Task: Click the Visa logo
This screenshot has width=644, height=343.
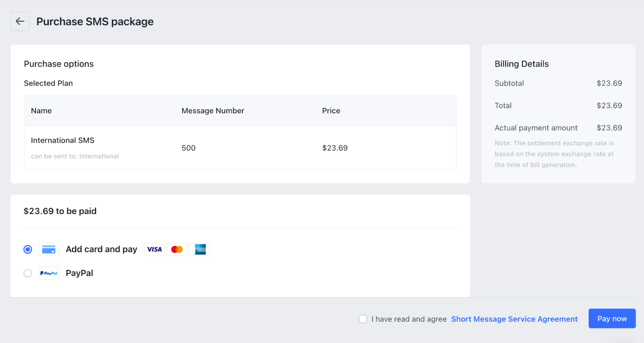Action: pos(154,250)
